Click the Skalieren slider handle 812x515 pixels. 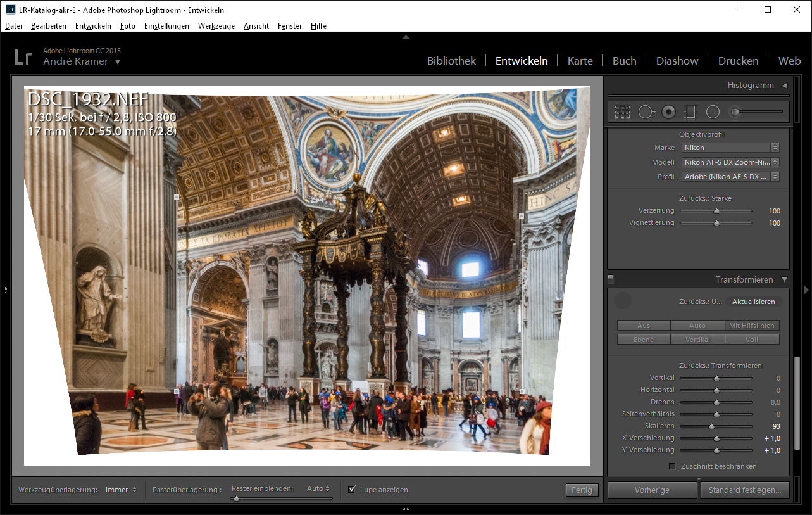pyautogui.click(x=711, y=426)
